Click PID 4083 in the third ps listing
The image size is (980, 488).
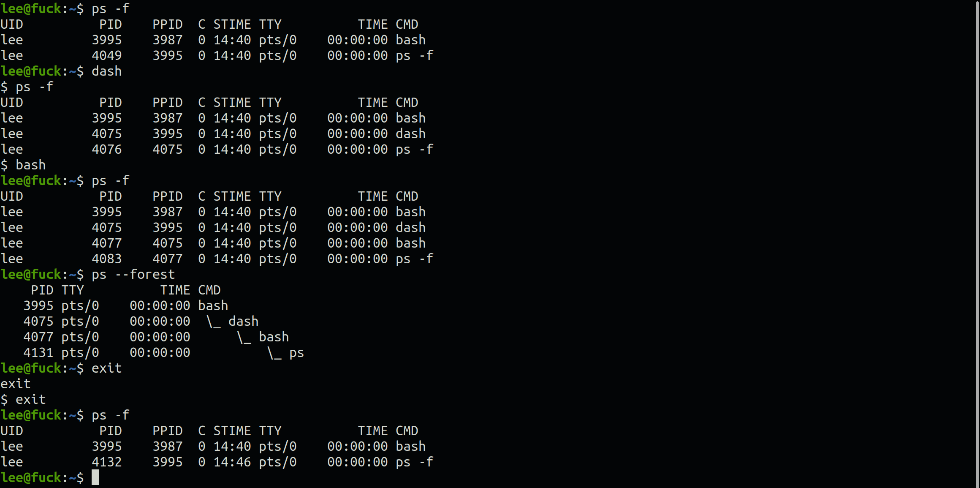[107, 259]
